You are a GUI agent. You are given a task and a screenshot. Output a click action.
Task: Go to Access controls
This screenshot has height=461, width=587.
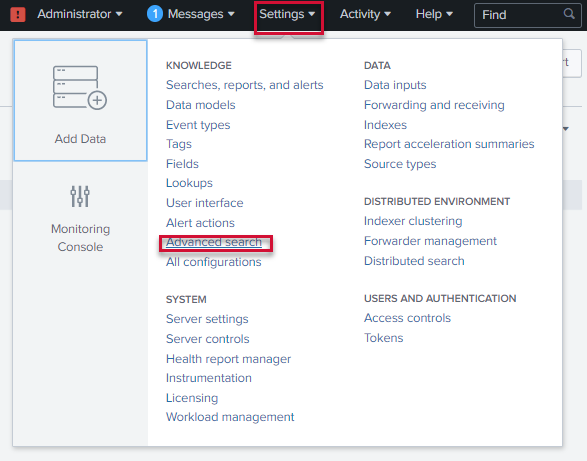point(407,318)
